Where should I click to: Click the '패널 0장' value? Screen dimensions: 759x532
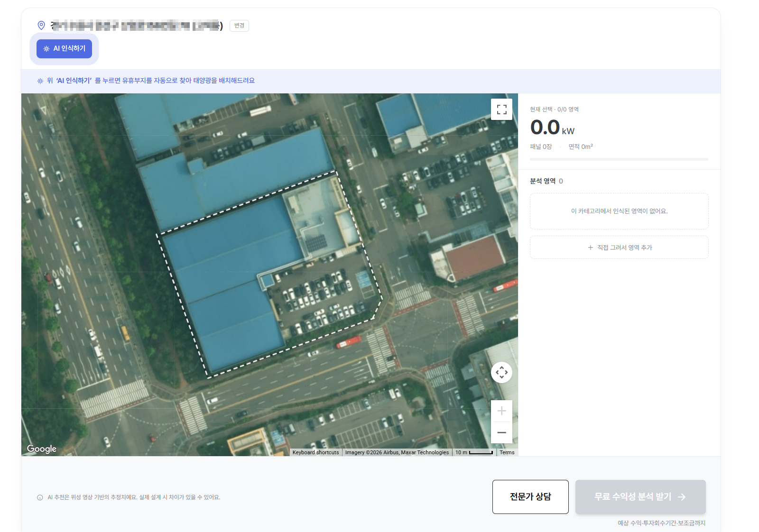pos(541,147)
